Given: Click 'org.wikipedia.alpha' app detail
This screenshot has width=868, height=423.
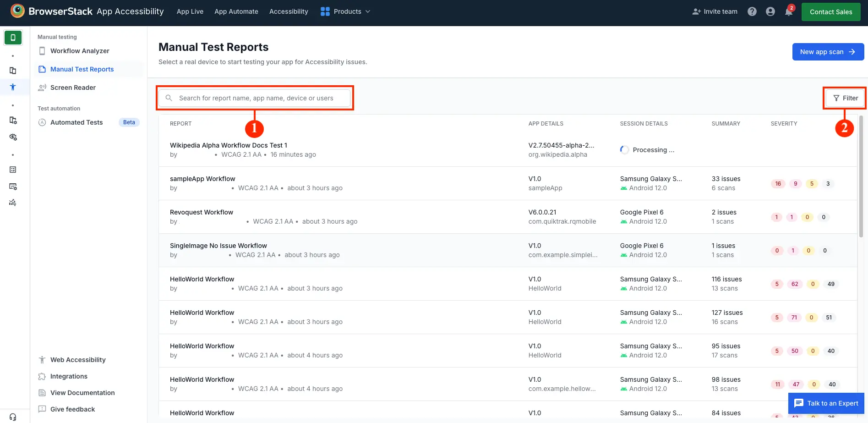Looking at the screenshot, I should pyautogui.click(x=557, y=154).
